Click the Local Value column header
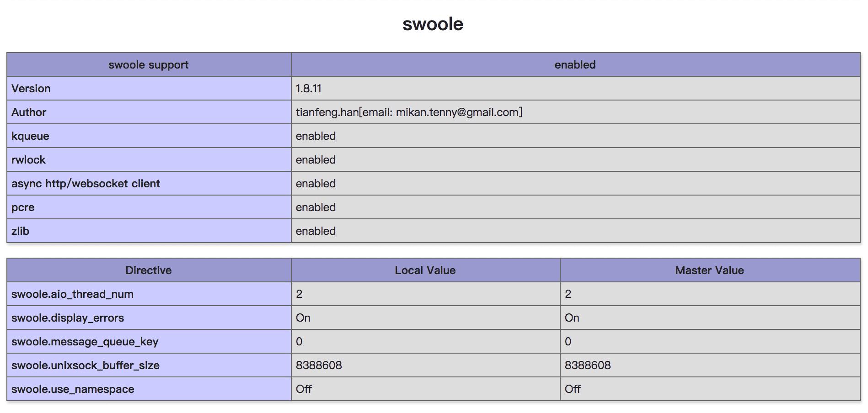Screen dimensions: 868x413 tap(425, 270)
